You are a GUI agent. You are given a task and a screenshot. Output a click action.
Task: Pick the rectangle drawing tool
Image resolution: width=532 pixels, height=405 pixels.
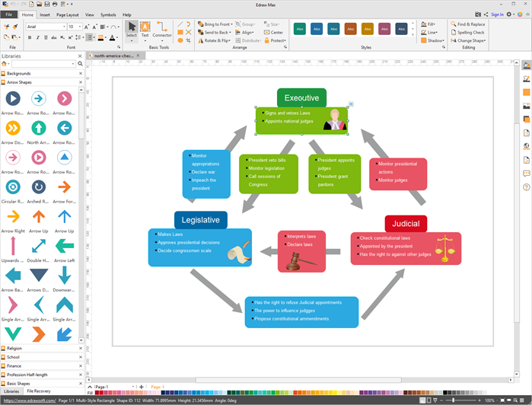(x=180, y=32)
